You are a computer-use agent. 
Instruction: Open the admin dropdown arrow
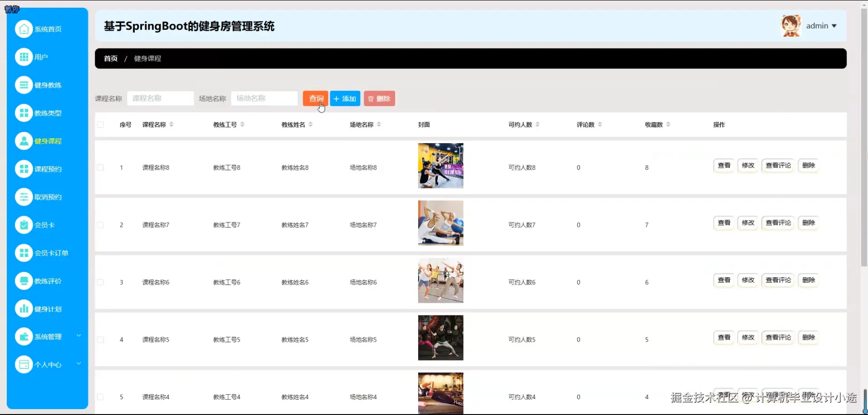834,26
